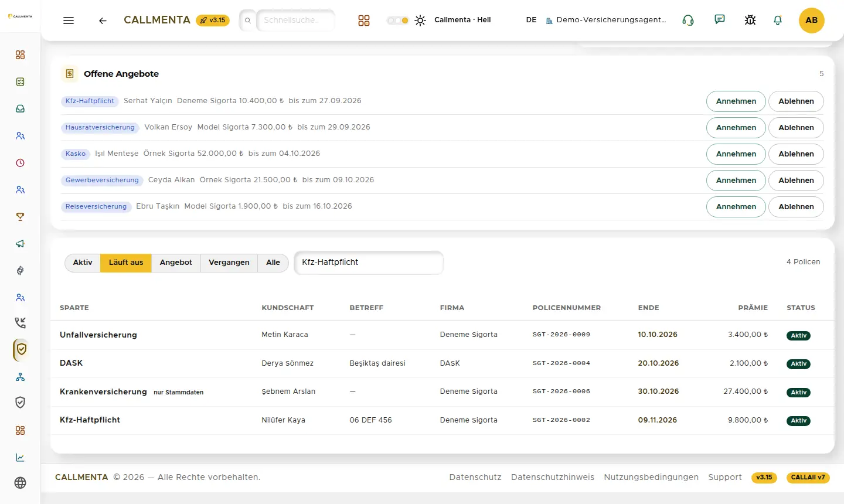Screen dimensions: 844x504
Task: Select the Alle tab
Action: 273,263
